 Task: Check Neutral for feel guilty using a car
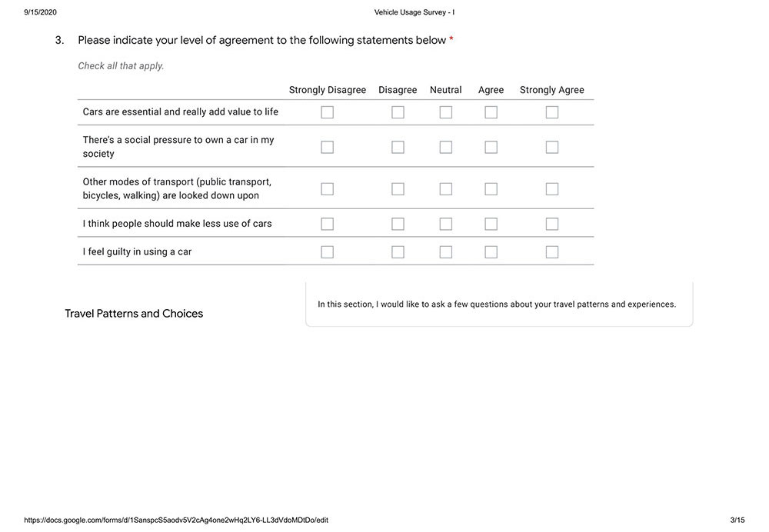tap(446, 252)
